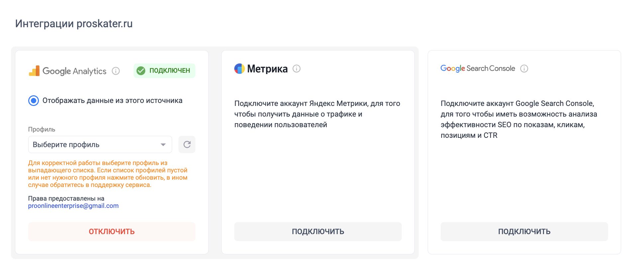Click the "Профиль" field label

pyautogui.click(x=42, y=129)
